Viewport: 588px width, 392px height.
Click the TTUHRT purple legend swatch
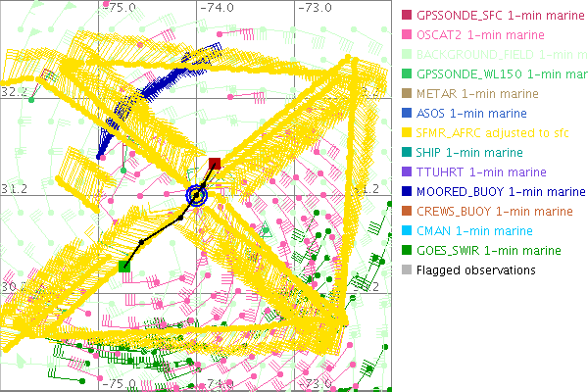point(406,171)
